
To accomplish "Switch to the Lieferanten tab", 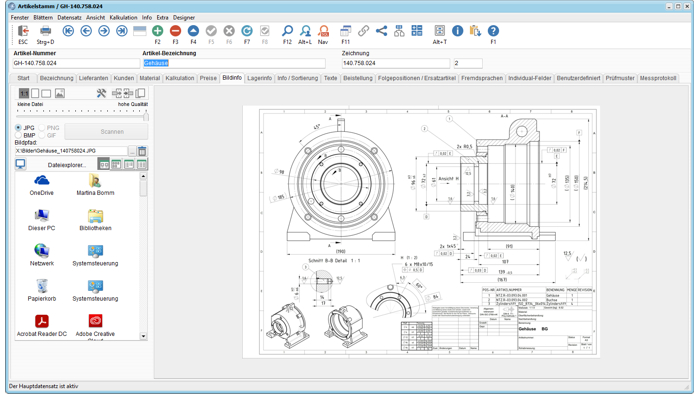I will tap(93, 78).
